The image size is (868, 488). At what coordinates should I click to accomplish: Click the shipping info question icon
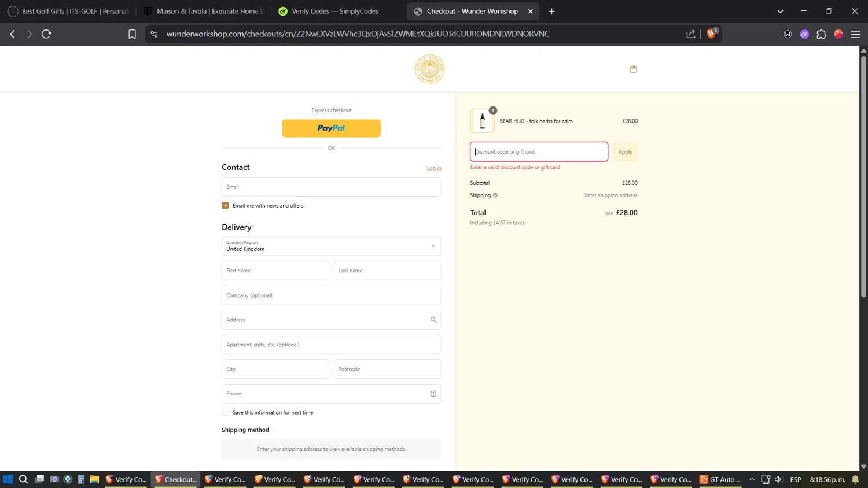coord(495,195)
